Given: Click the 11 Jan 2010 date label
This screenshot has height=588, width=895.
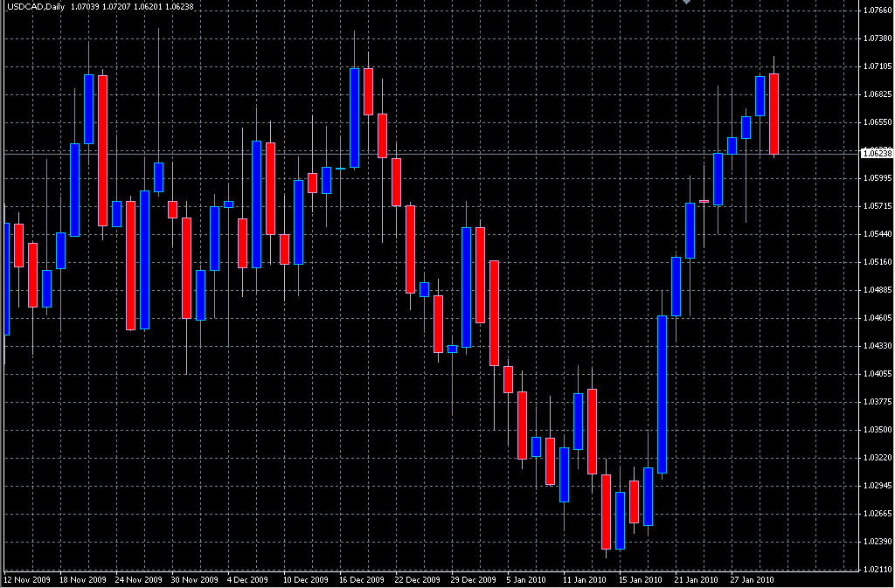Looking at the screenshot, I should (x=585, y=580).
